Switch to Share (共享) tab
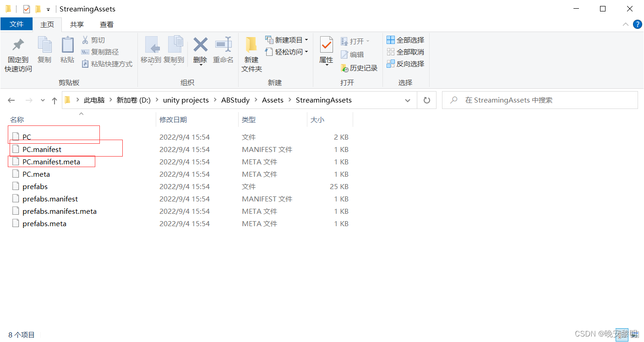The image size is (644, 342). click(77, 24)
